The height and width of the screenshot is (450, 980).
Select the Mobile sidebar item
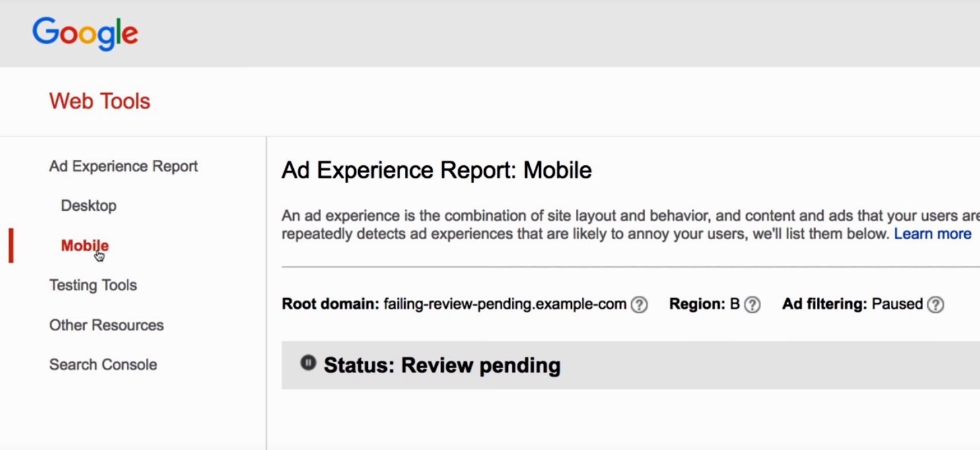[x=85, y=246]
